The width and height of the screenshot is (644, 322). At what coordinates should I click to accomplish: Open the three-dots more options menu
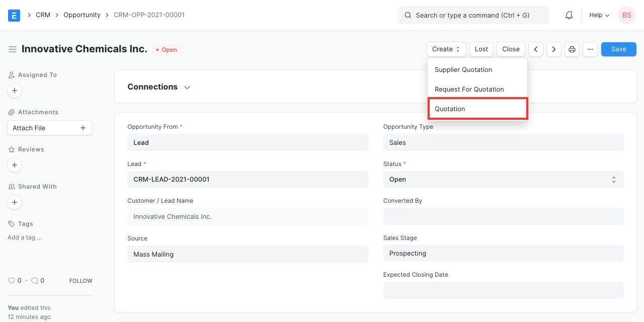coord(590,49)
